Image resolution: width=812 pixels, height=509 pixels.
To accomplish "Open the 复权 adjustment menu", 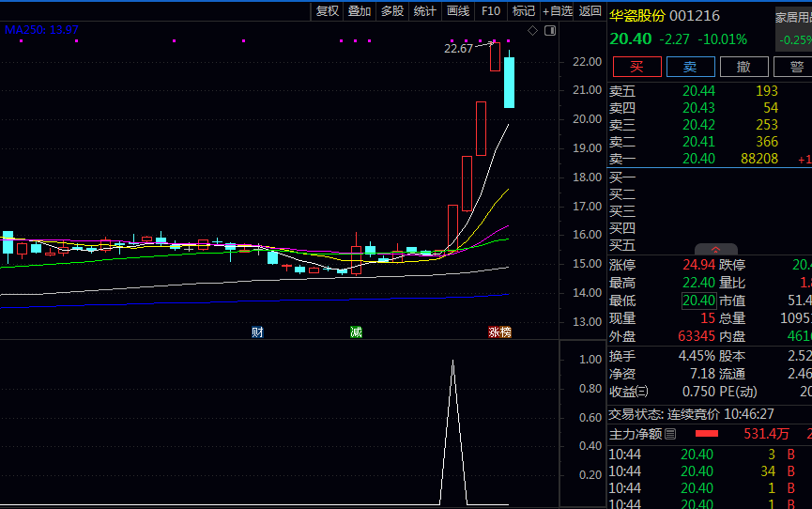I will [x=328, y=11].
